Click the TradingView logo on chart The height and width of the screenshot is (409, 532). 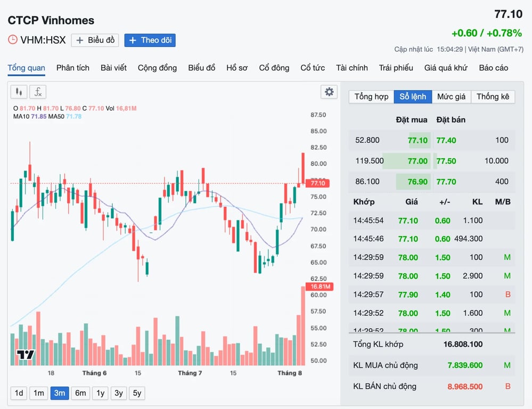(26, 354)
